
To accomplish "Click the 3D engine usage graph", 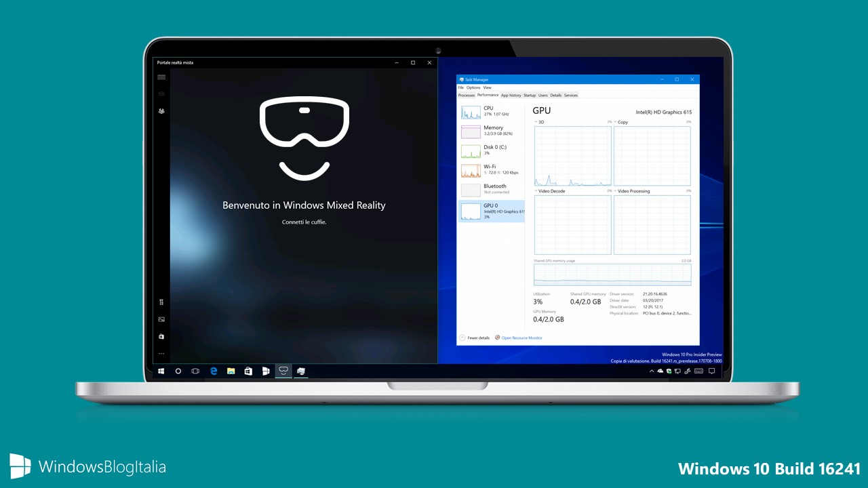I will coord(572,156).
